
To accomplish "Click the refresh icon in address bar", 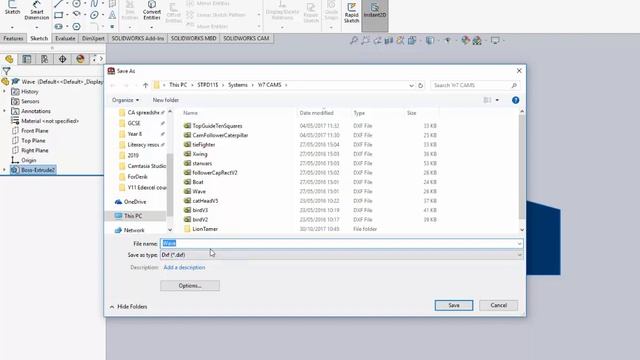I will pyautogui.click(x=420, y=85).
